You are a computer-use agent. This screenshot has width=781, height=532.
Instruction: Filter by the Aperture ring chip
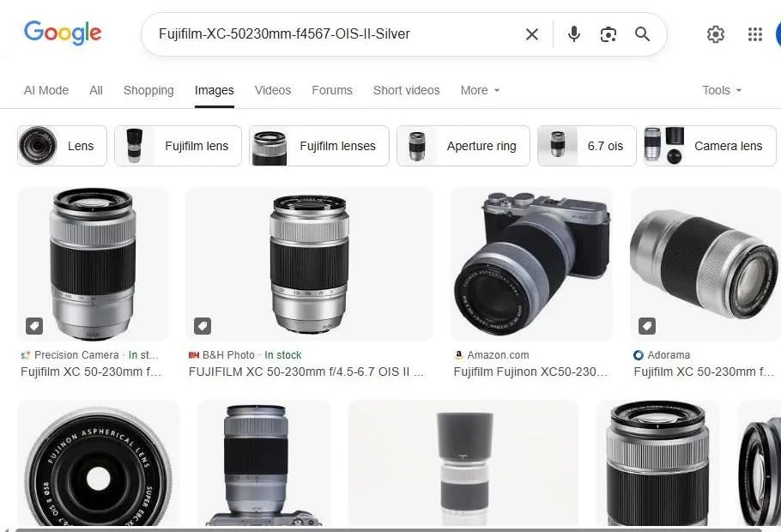pos(463,146)
